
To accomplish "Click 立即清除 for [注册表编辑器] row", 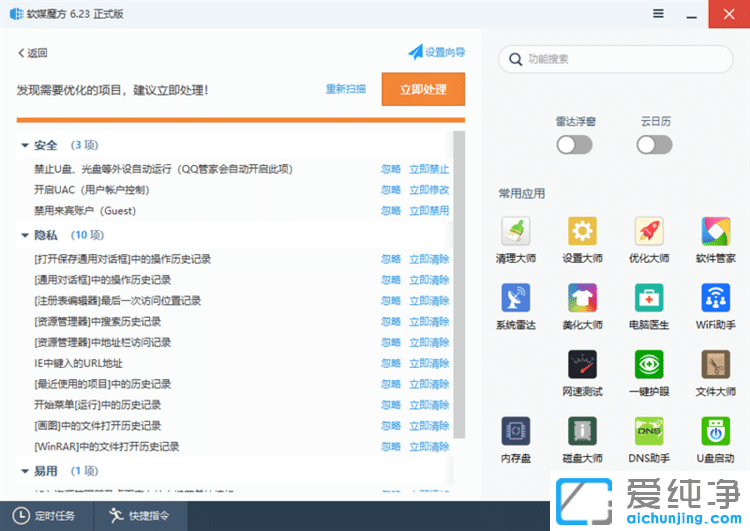I will click(429, 300).
